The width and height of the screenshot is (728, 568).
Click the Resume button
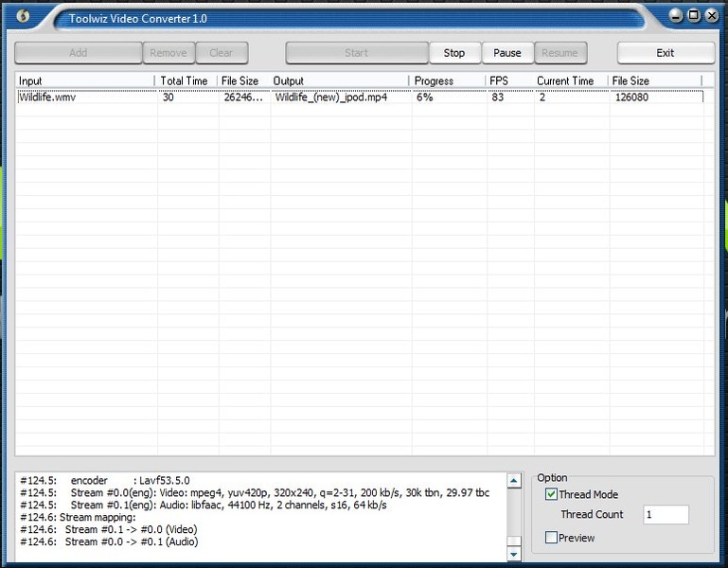pyautogui.click(x=559, y=53)
